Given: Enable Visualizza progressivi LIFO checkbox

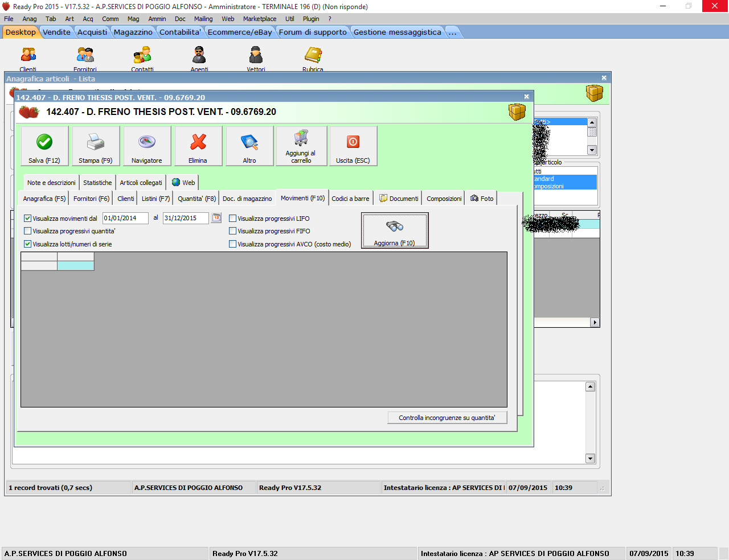Looking at the screenshot, I should coord(232,219).
